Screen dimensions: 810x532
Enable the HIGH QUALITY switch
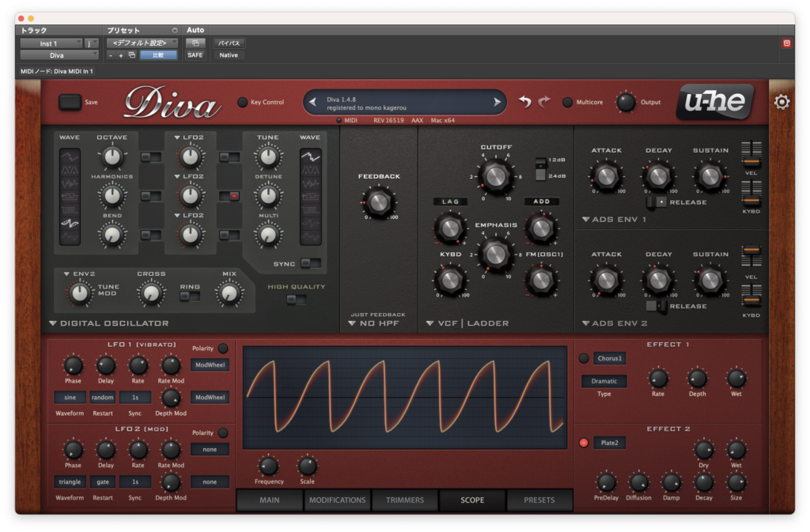(x=297, y=300)
